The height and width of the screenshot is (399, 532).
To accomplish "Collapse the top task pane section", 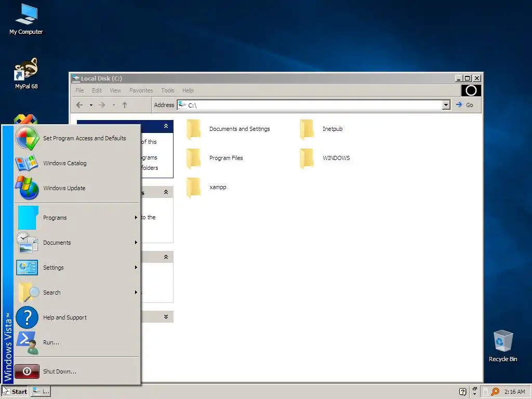I will pos(166,126).
